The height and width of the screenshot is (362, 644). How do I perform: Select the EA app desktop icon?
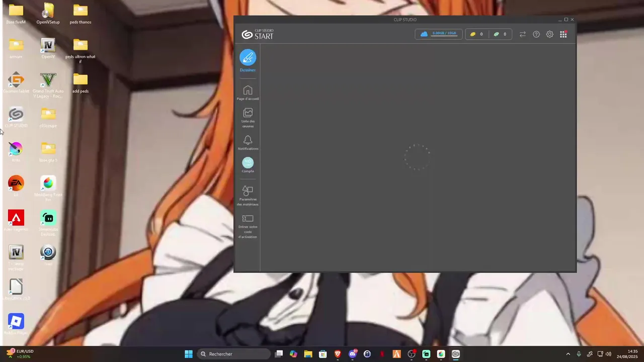16,186
